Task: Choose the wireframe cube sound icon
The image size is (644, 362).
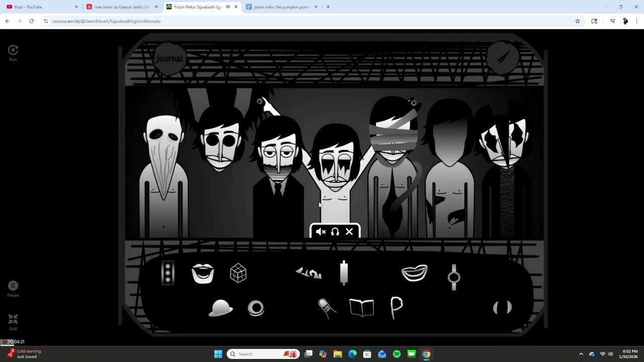Action: (x=238, y=273)
